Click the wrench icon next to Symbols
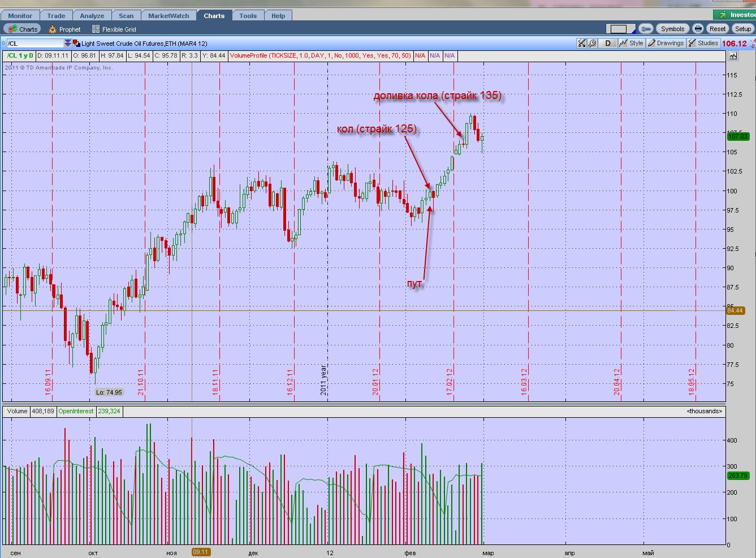 pyautogui.click(x=646, y=29)
